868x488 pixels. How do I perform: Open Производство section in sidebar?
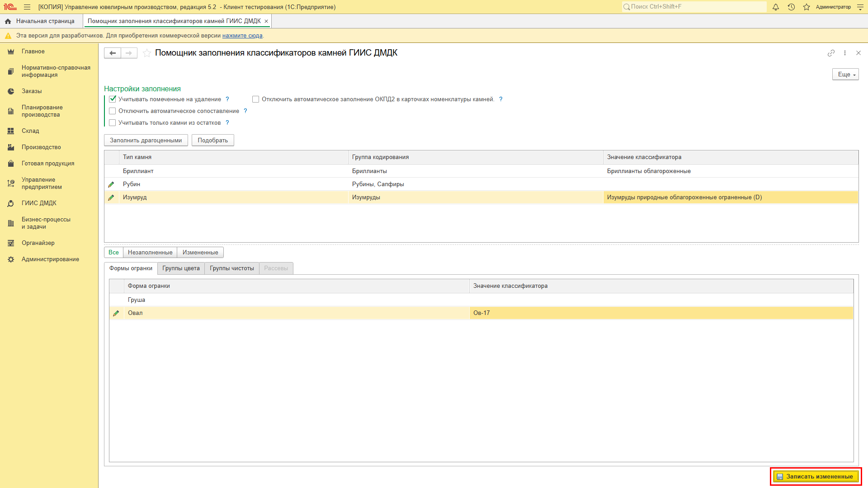pyautogui.click(x=41, y=147)
